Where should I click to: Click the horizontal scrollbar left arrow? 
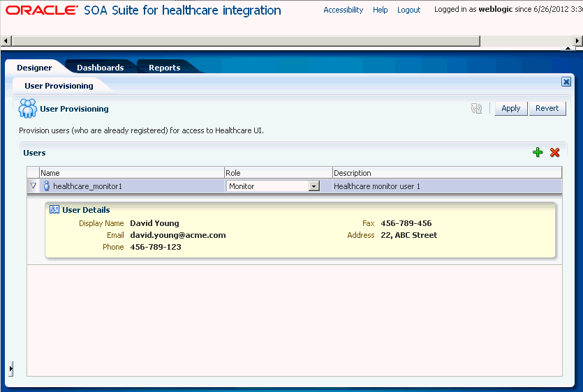[6, 40]
